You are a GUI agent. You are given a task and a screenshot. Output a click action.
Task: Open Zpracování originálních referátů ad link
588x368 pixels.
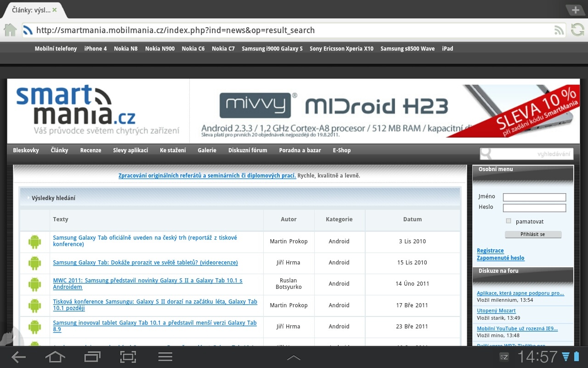(x=207, y=176)
